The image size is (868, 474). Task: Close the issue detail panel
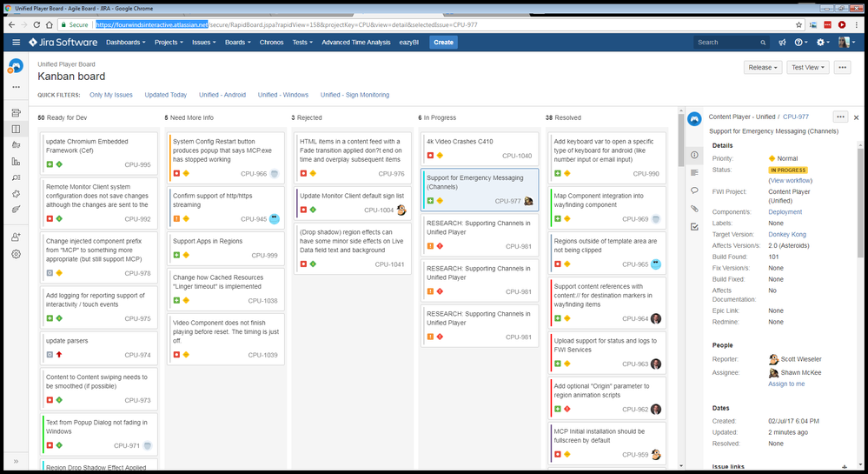[x=857, y=117]
